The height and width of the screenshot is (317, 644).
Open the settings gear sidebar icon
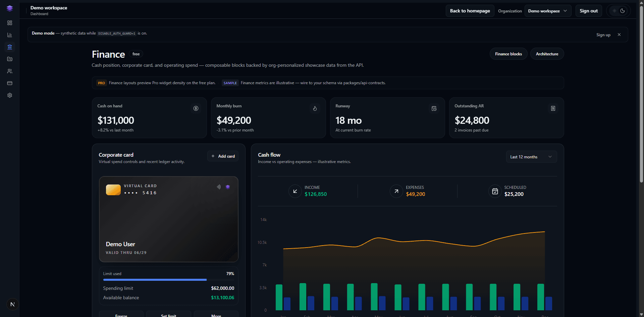pyautogui.click(x=10, y=95)
